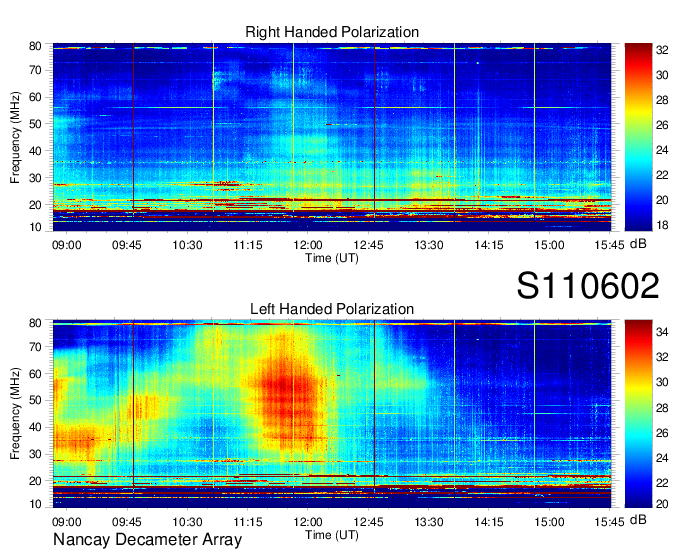Select the S110602 observation identifier
The height and width of the screenshot is (552, 680).
tap(588, 286)
